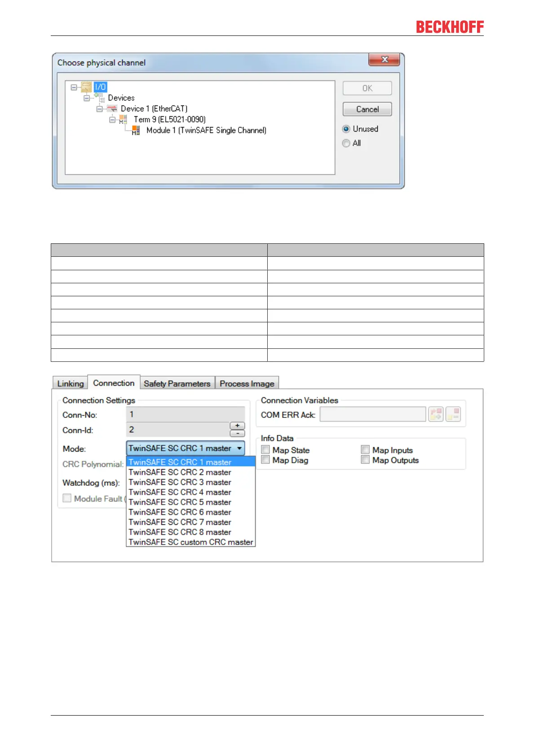The height and width of the screenshot is (756, 535).
Task: Pick TwinSAFE SC CRC 6 master
Action: tap(191, 512)
